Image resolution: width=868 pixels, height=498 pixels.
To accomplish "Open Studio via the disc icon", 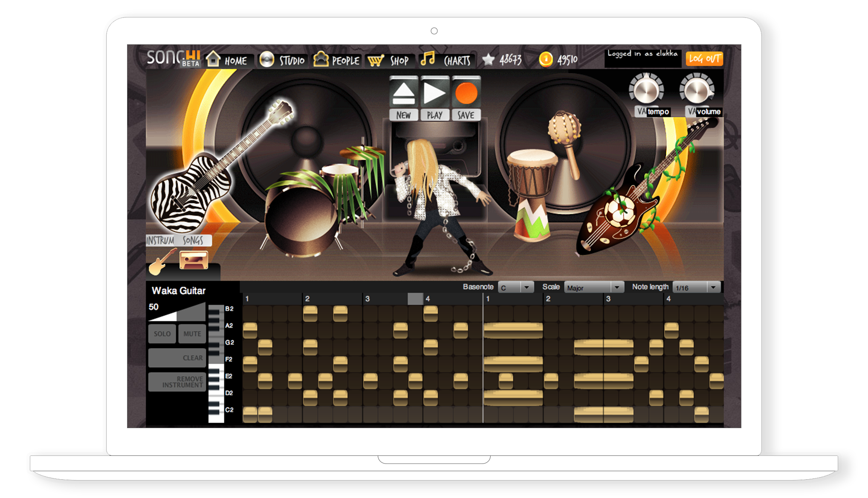I will click(267, 59).
